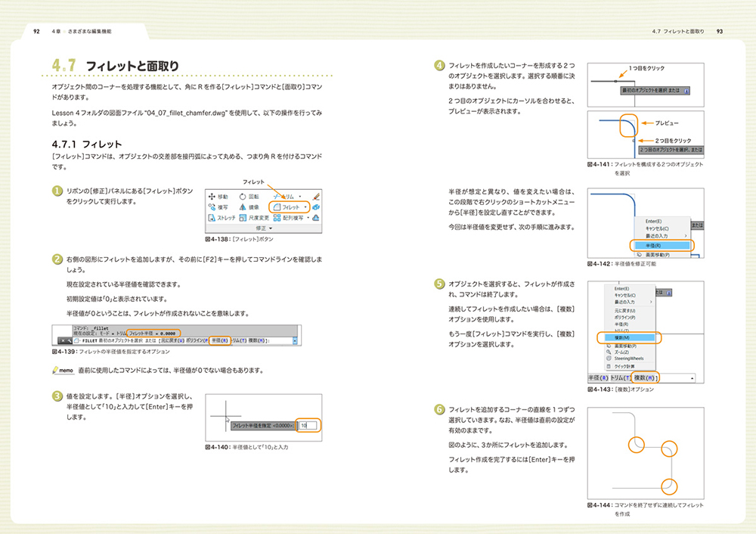Click 2つ目のオブジェクトを選択 tooltip

click(x=671, y=150)
